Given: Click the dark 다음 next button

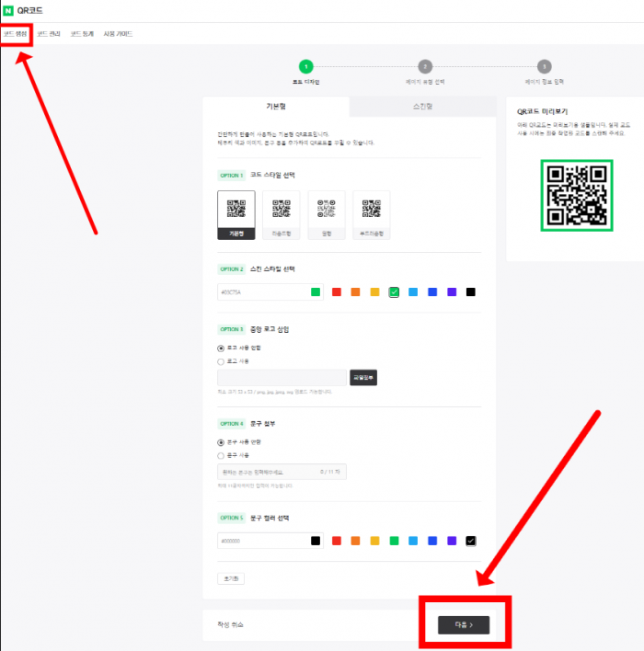Looking at the screenshot, I should pyautogui.click(x=464, y=625).
